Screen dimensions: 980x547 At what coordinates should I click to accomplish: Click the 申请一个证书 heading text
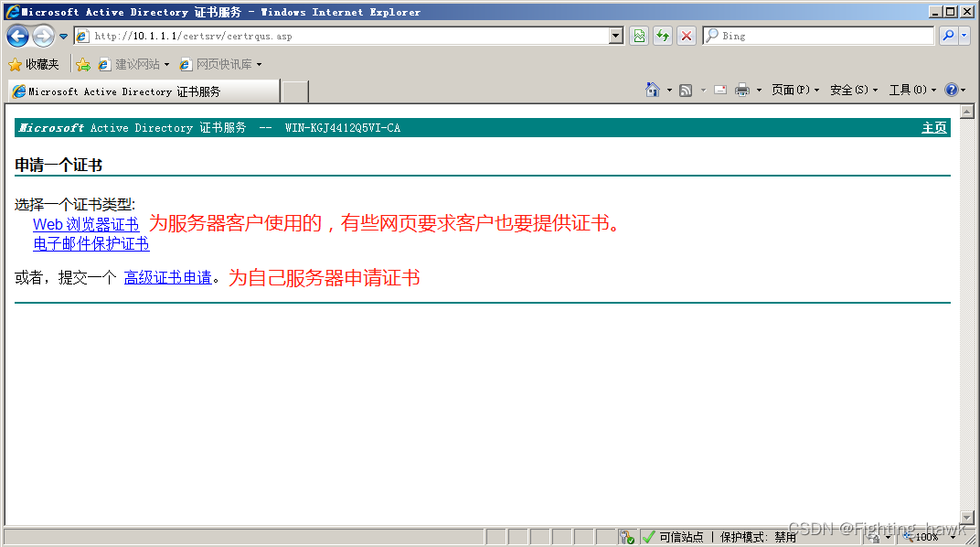[x=59, y=165]
